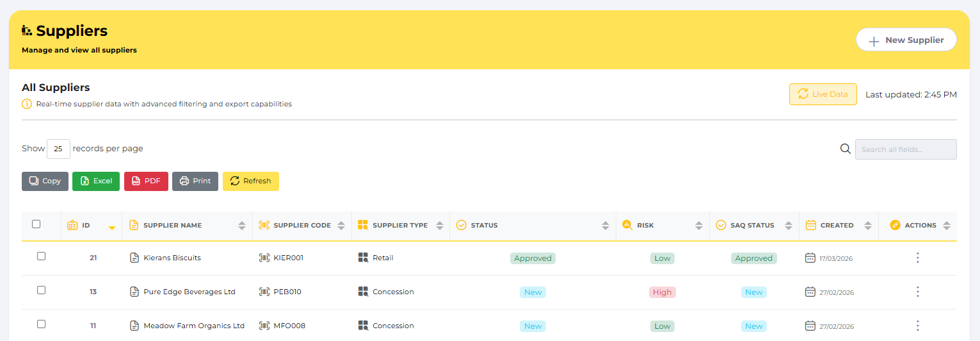Viewport: 980px width, 341px height.
Task: Click the info icon under All Suppliers
Action: coord(27,104)
